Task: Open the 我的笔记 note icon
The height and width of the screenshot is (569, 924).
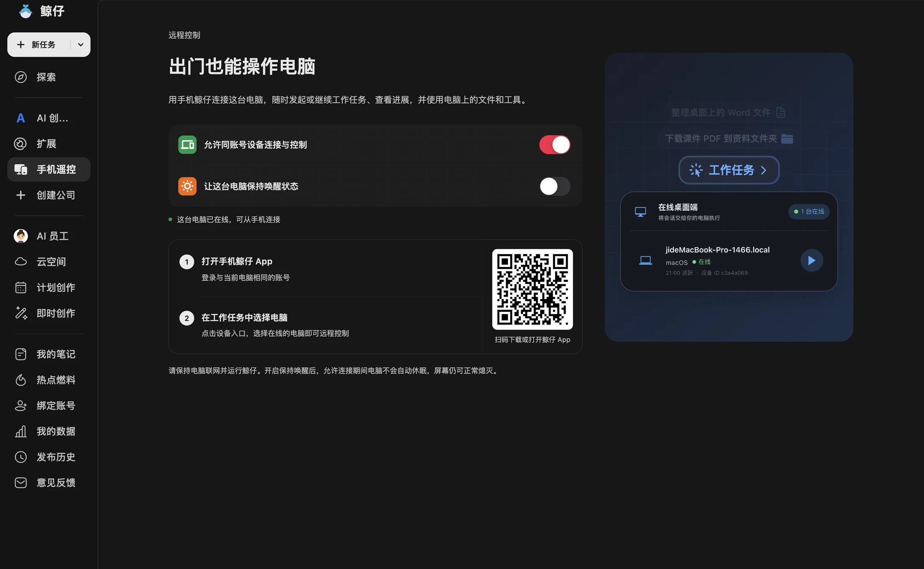Action: pos(21,354)
